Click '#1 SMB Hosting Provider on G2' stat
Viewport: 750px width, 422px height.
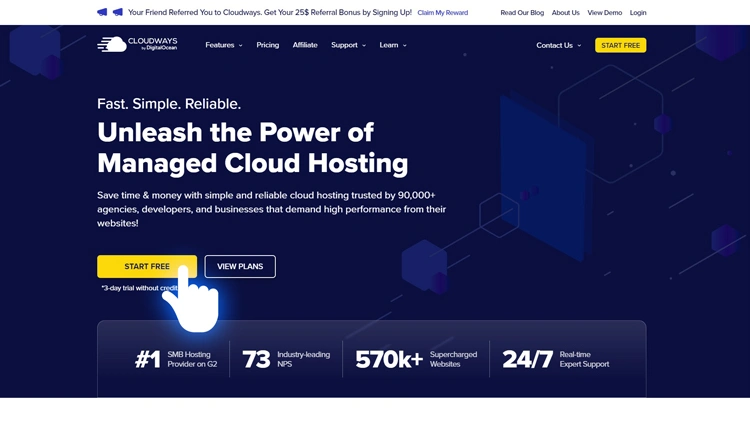176,359
